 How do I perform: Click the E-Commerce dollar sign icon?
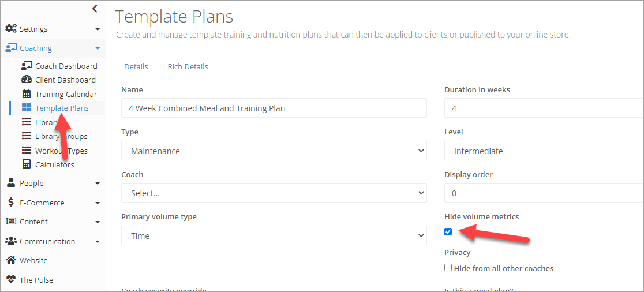click(x=11, y=203)
